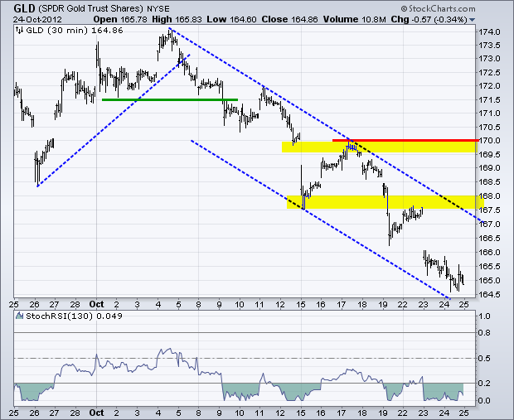The height and width of the screenshot is (420, 514).
Task: Click the 'Chg -0.57 (-0.34%)' value
Action: (x=429, y=19)
